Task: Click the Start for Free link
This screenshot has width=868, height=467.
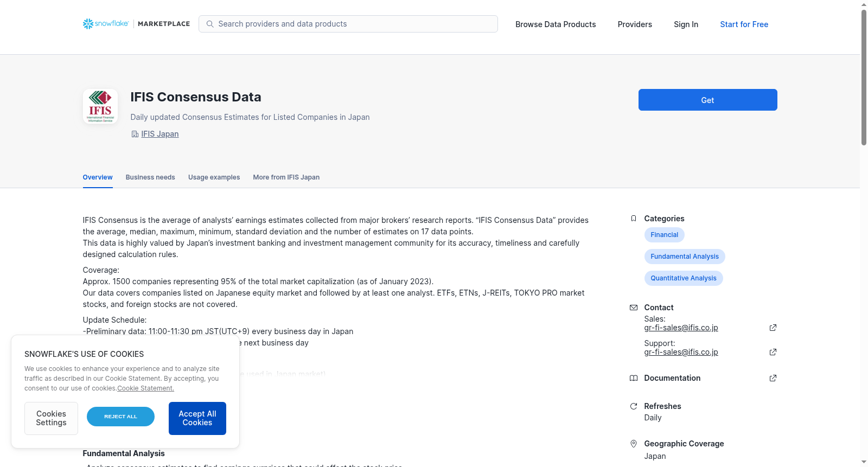Action: click(x=744, y=24)
